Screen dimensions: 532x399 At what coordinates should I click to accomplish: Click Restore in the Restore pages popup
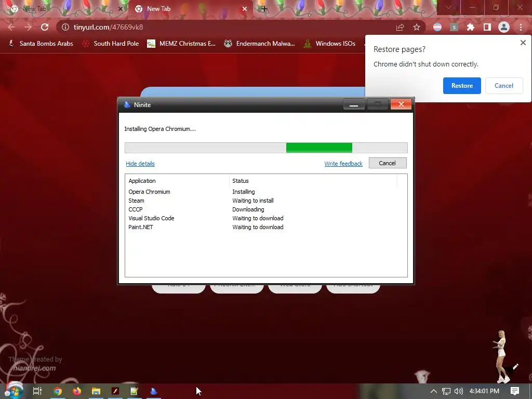[x=462, y=86]
